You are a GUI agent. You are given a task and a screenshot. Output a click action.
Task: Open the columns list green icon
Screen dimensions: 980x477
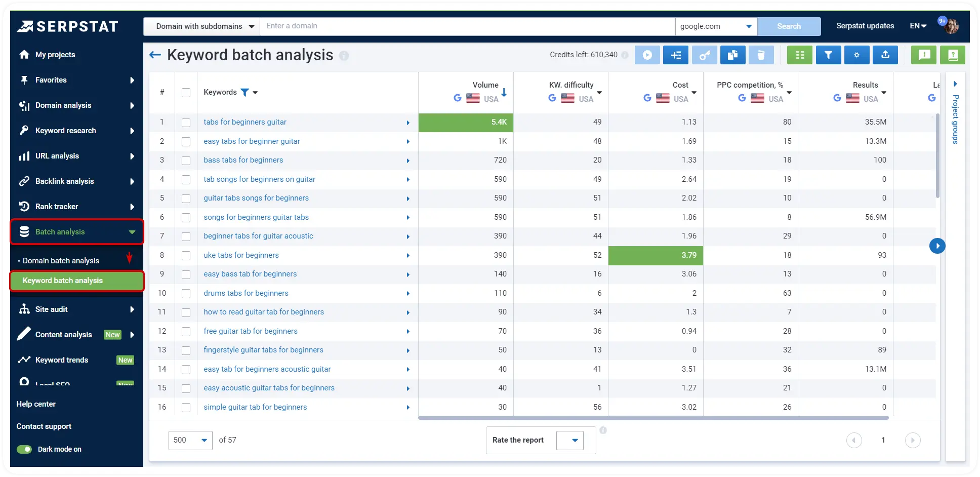point(799,55)
